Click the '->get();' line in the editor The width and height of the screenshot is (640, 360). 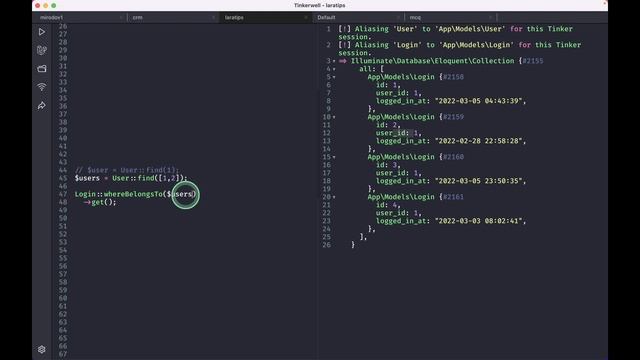tap(100, 202)
